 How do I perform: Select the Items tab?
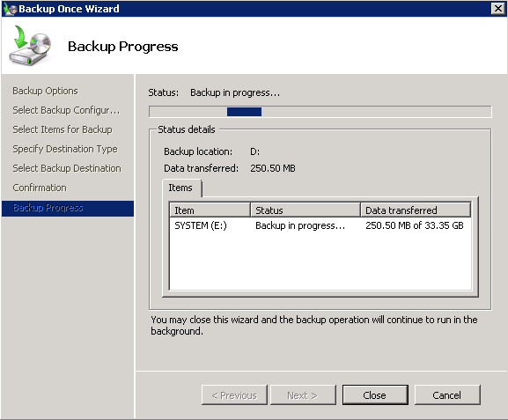click(181, 188)
